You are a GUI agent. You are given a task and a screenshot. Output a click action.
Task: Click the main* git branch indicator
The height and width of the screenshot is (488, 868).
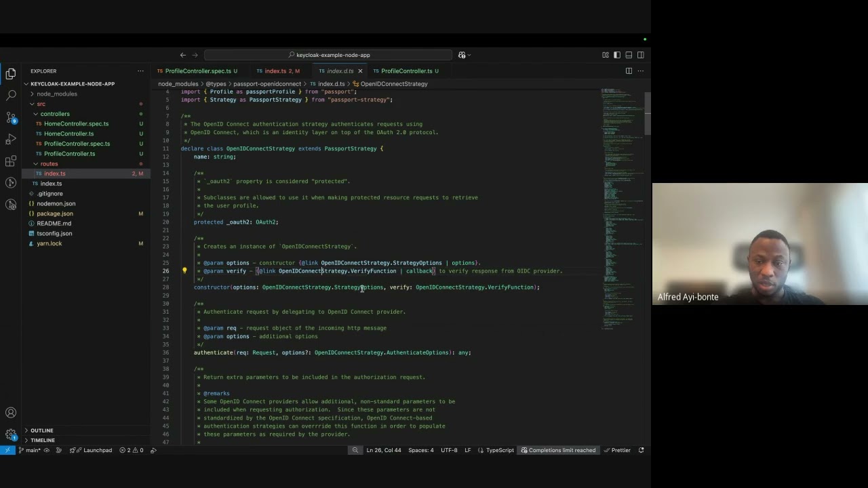click(x=29, y=450)
